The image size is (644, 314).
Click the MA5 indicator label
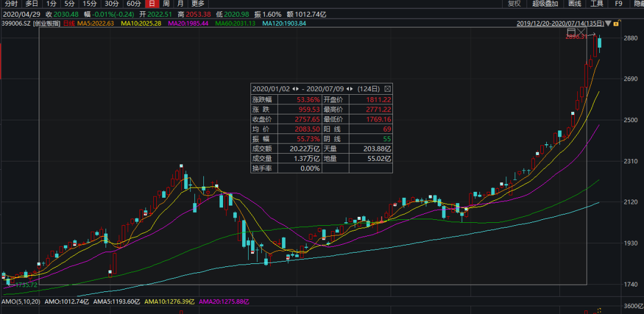click(x=97, y=24)
